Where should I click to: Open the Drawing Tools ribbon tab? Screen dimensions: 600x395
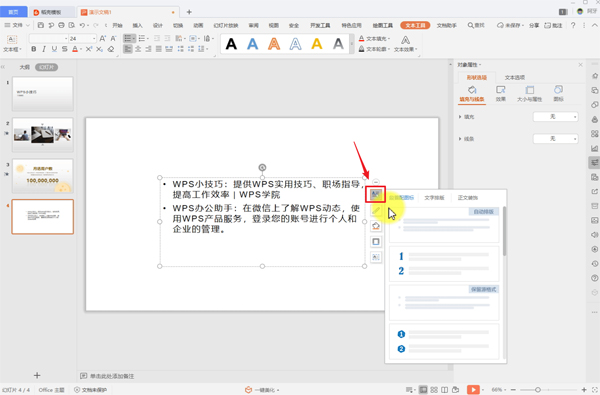383,25
